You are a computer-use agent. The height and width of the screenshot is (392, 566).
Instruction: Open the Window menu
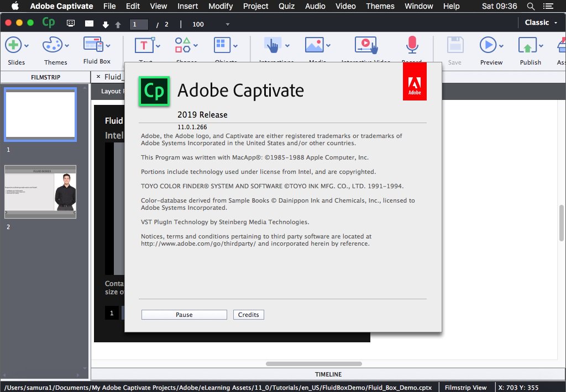click(x=419, y=6)
